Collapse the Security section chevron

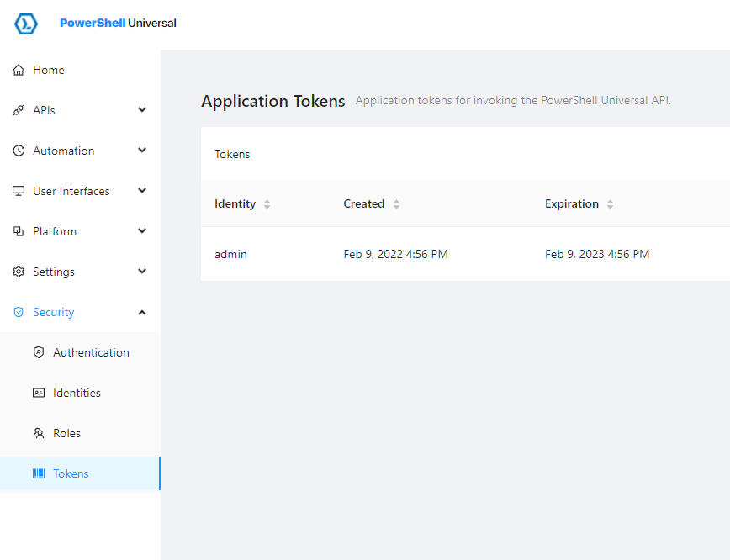click(142, 312)
